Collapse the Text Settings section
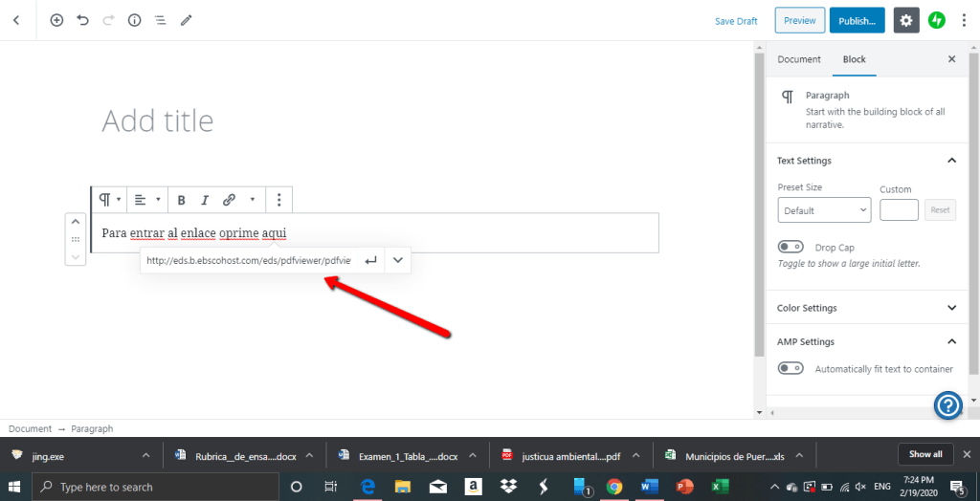Image resolution: width=980 pixels, height=501 pixels. [x=951, y=161]
